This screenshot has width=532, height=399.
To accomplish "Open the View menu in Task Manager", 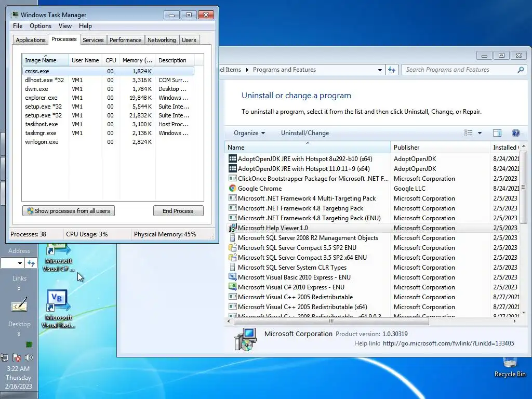I will [65, 26].
